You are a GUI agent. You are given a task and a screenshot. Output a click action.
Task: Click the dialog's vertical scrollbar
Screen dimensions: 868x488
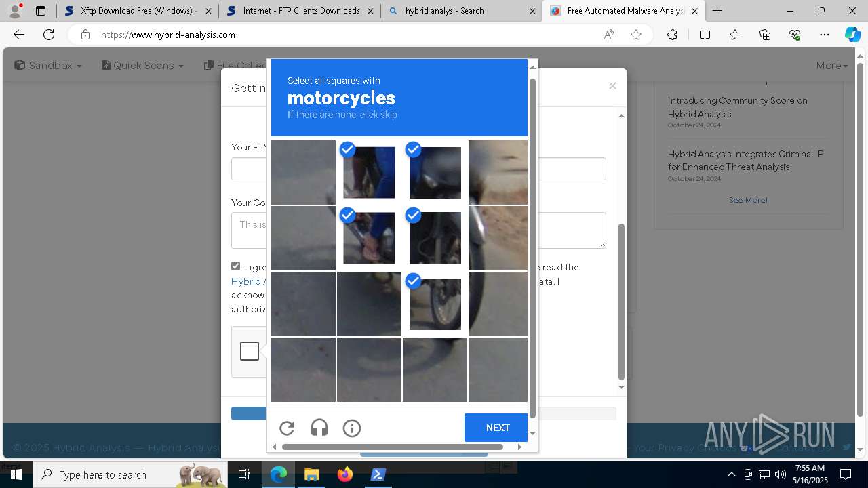[x=621, y=302]
